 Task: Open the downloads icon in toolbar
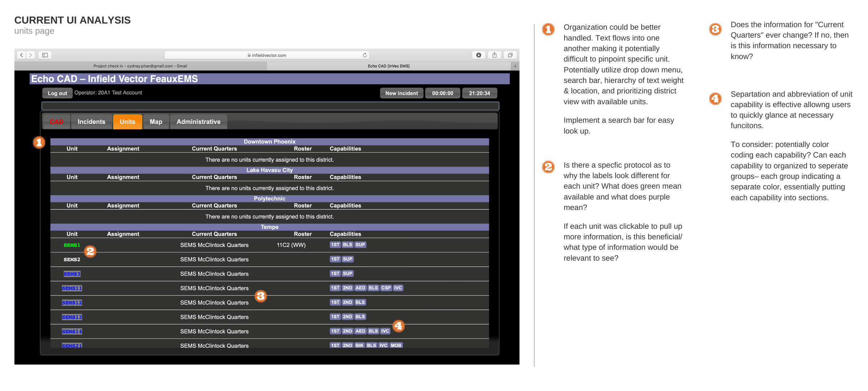coord(478,55)
